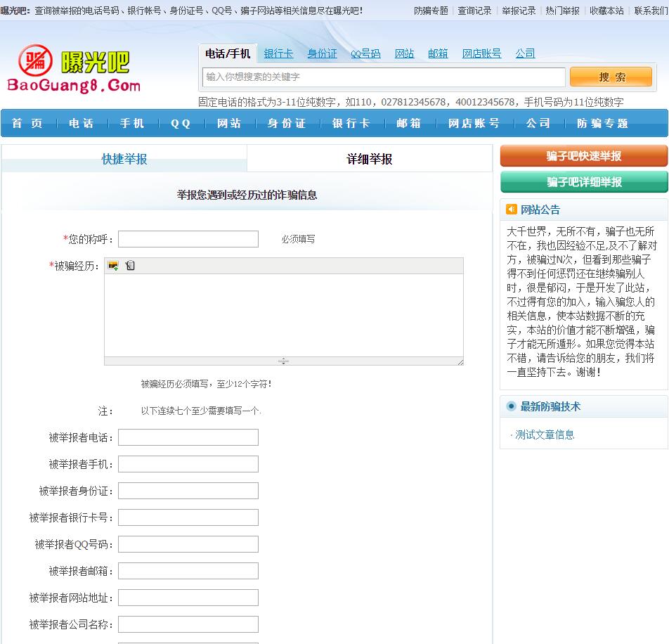Click the editor resize corner grip
Screen dimensions: 669x644
(x=460, y=362)
